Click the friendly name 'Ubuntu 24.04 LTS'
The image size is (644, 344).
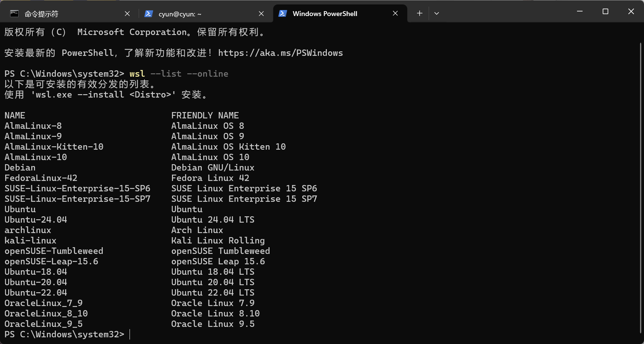(x=213, y=220)
